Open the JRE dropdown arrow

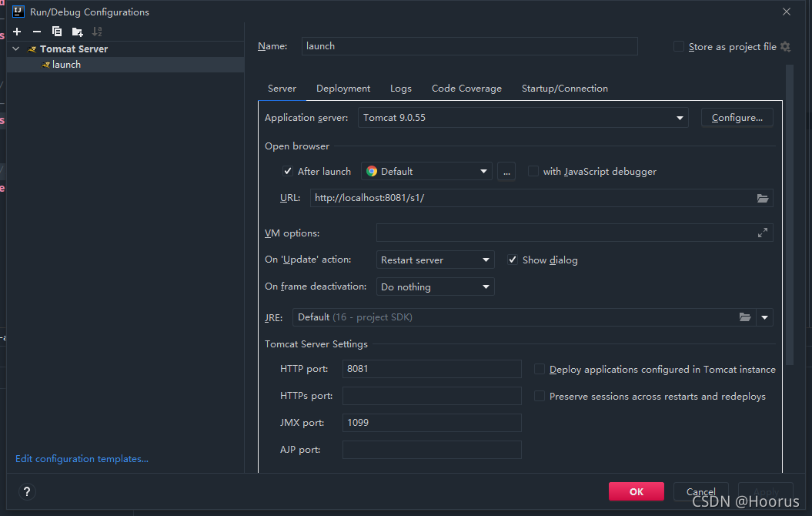(x=764, y=317)
